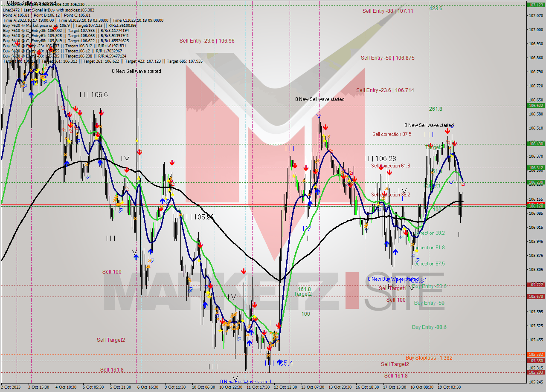The width and height of the screenshot is (546, 392).
Task: Click the 'Line:2472 | Last Signal is:Buy' info line
Action: pyautogui.click(x=49, y=10)
